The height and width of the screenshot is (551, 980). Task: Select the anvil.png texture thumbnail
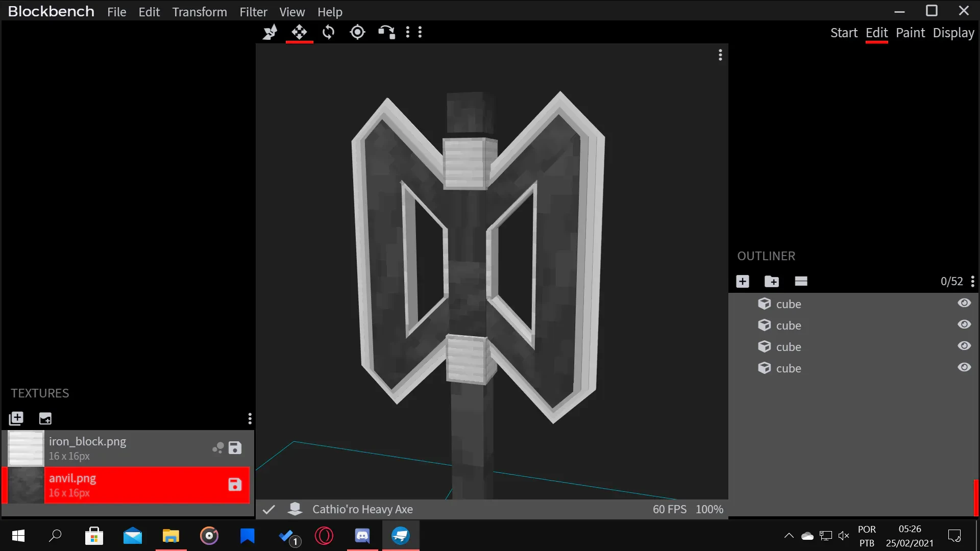26,485
